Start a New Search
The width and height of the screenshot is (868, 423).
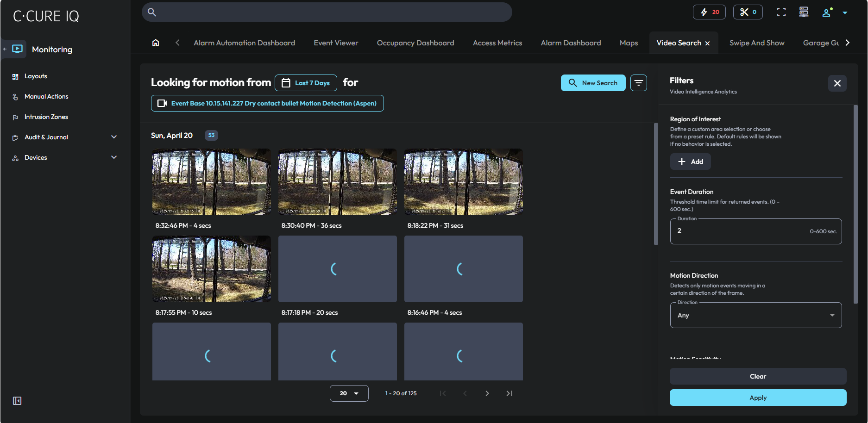tap(593, 83)
